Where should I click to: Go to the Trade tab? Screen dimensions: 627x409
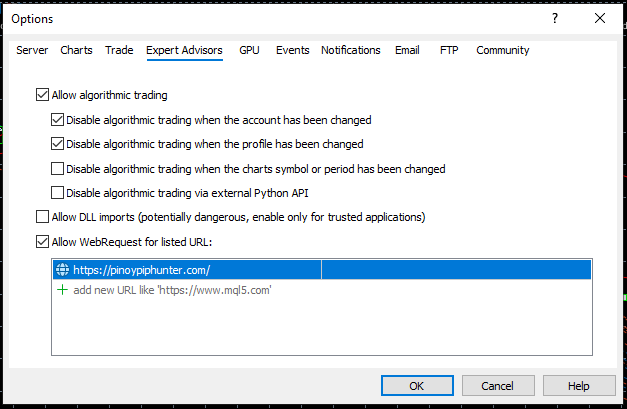pos(119,50)
